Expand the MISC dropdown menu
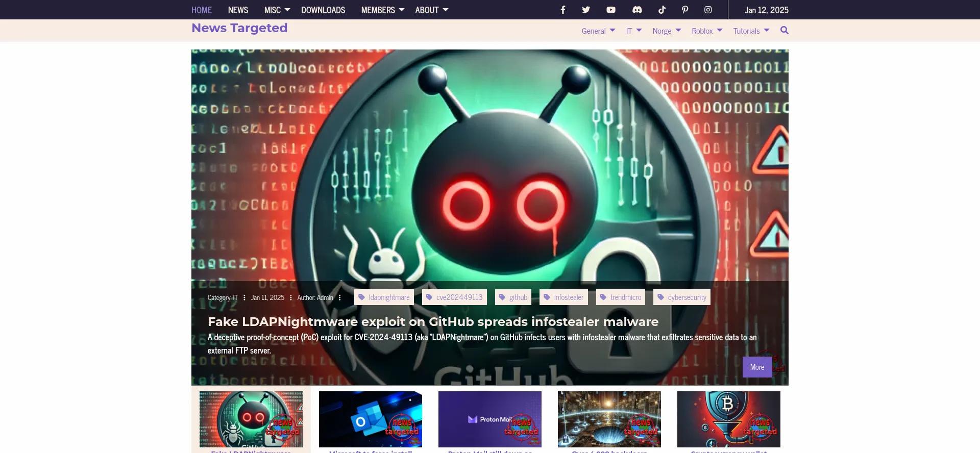This screenshot has height=453, width=980. tap(277, 10)
